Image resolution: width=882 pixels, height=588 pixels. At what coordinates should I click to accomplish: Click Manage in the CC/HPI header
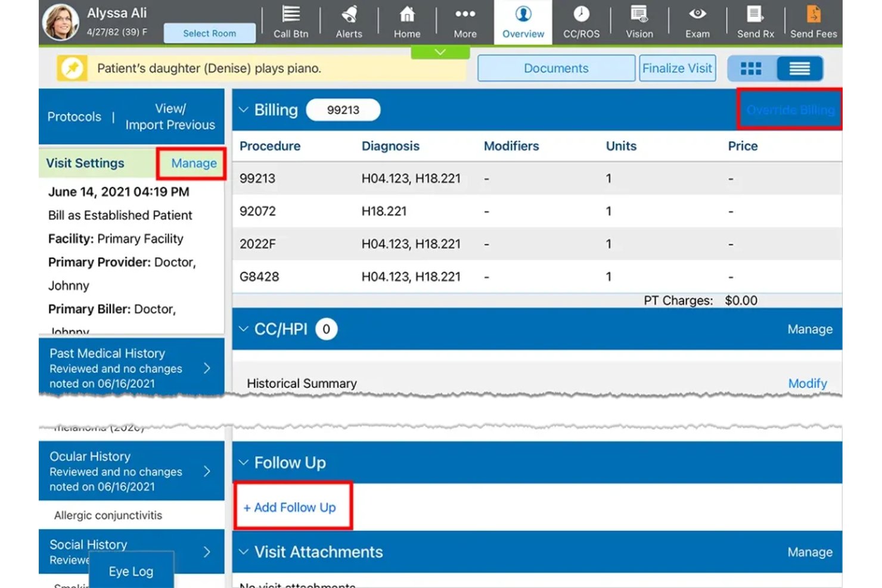(x=810, y=329)
